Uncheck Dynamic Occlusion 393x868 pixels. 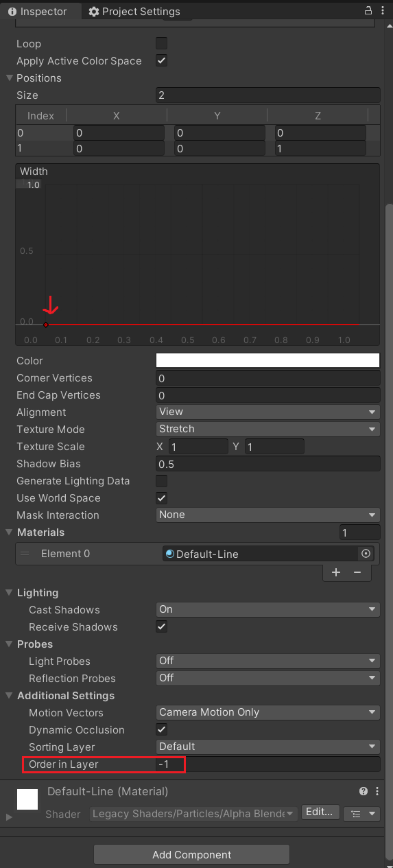click(x=162, y=729)
